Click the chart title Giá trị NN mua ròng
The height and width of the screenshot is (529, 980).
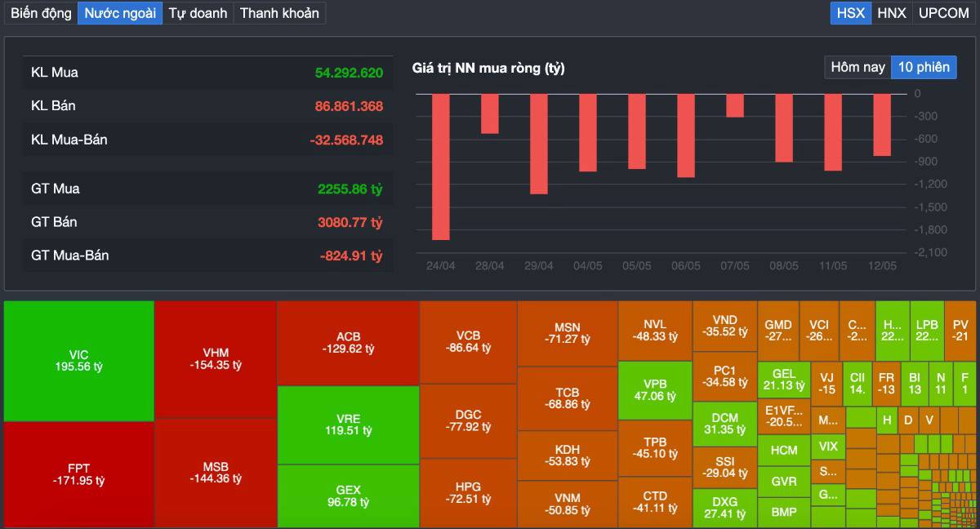(488, 68)
